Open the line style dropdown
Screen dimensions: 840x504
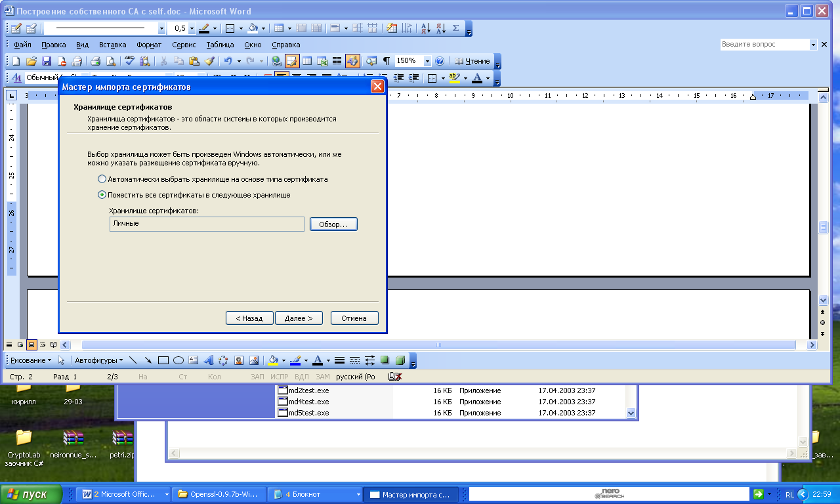[162, 29]
